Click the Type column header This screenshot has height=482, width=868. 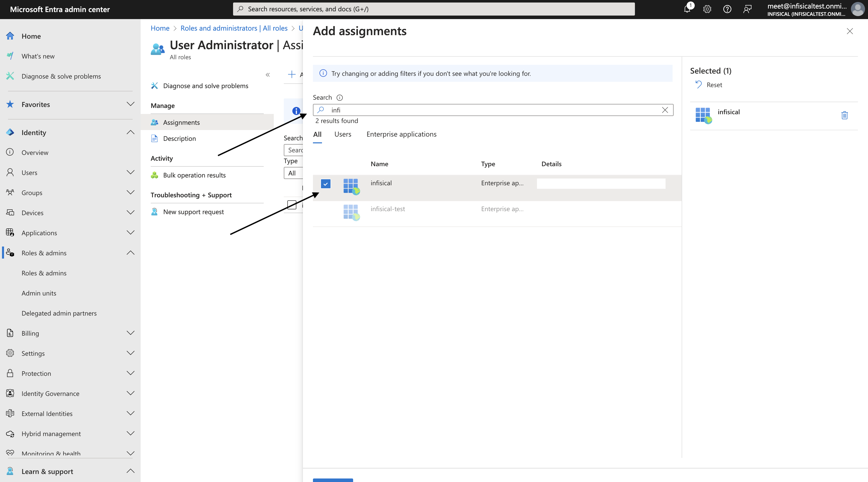click(x=488, y=164)
